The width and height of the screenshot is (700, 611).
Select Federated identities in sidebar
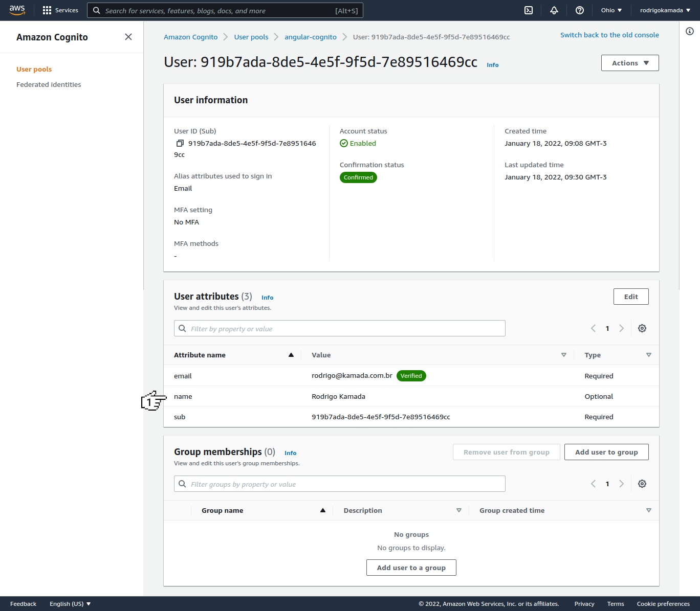pyautogui.click(x=49, y=85)
